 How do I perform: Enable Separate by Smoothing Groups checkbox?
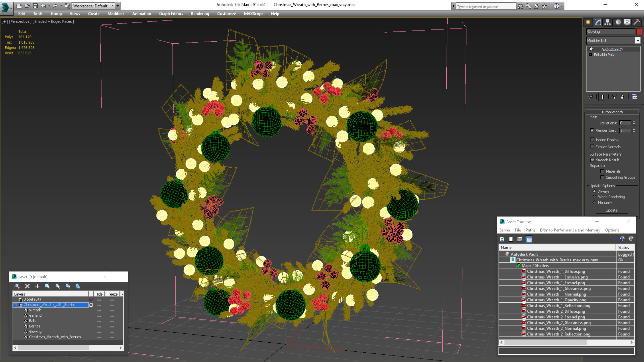602,177
